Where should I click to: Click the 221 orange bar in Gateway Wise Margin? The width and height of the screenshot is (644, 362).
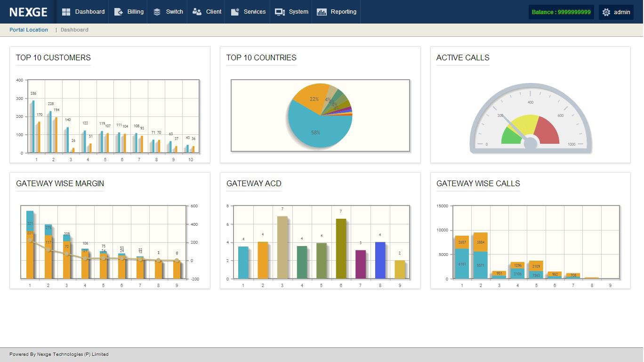click(x=30, y=255)
